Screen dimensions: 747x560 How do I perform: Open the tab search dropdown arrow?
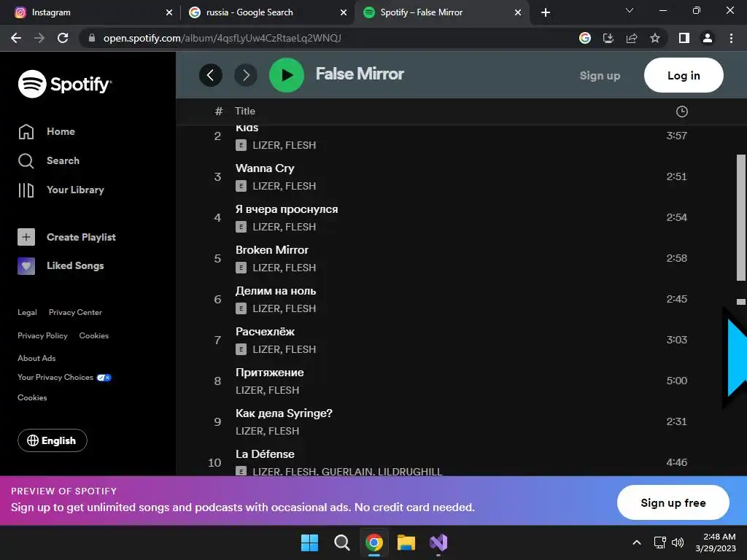point(630,10)
